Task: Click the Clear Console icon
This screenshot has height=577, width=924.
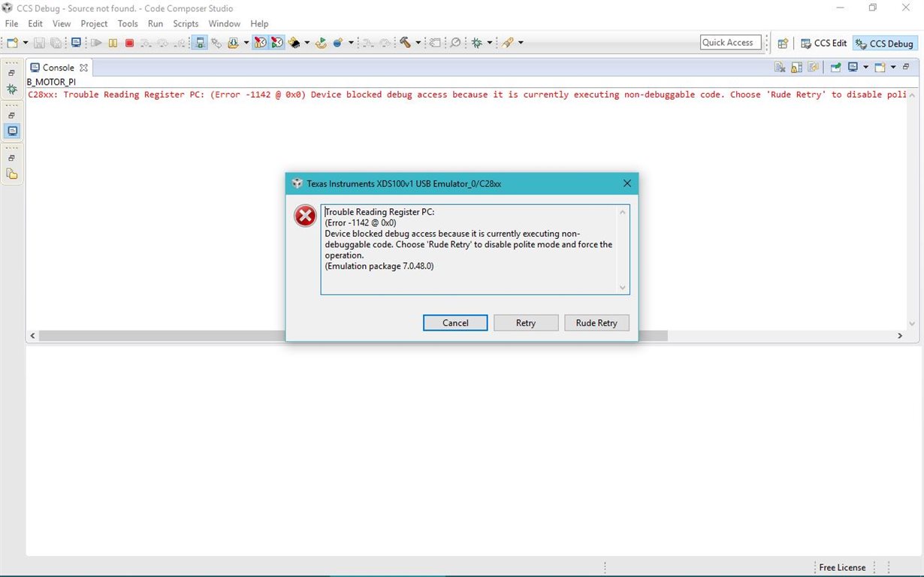Action: point(780,67)
